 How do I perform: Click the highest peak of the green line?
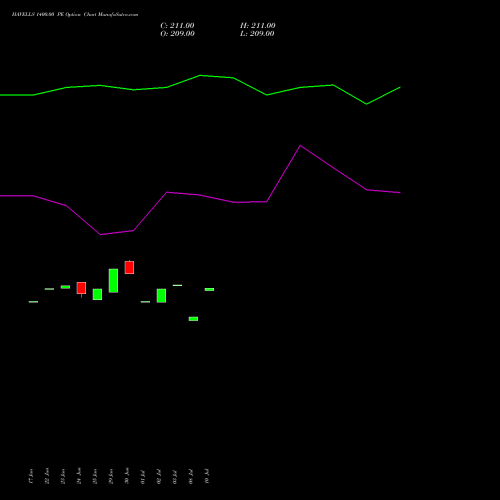click(x=200, y=75)
